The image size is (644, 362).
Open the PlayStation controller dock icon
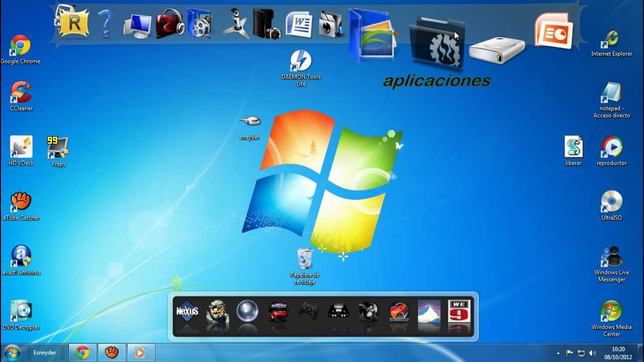pyautogui.click(x=308, y=312)
